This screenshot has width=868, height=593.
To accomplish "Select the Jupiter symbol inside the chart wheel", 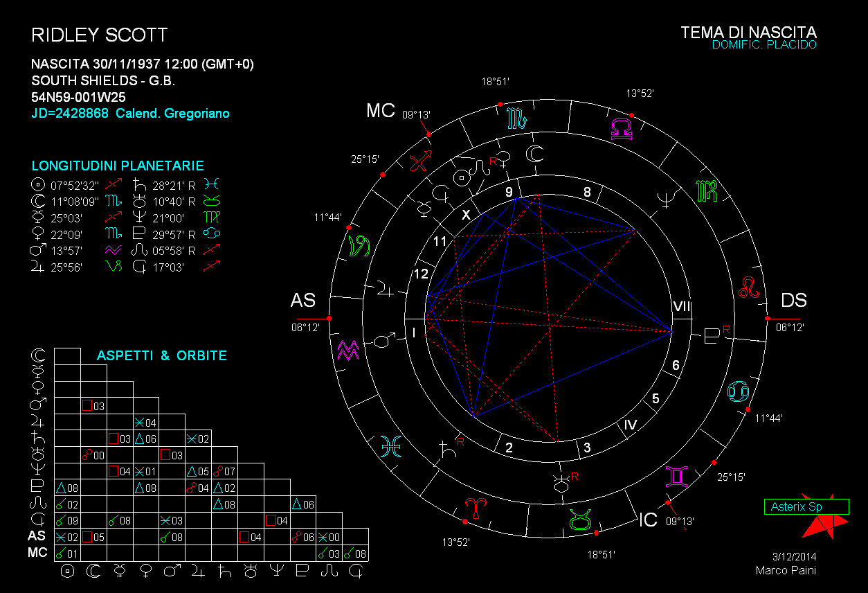I will pos(383,290).
